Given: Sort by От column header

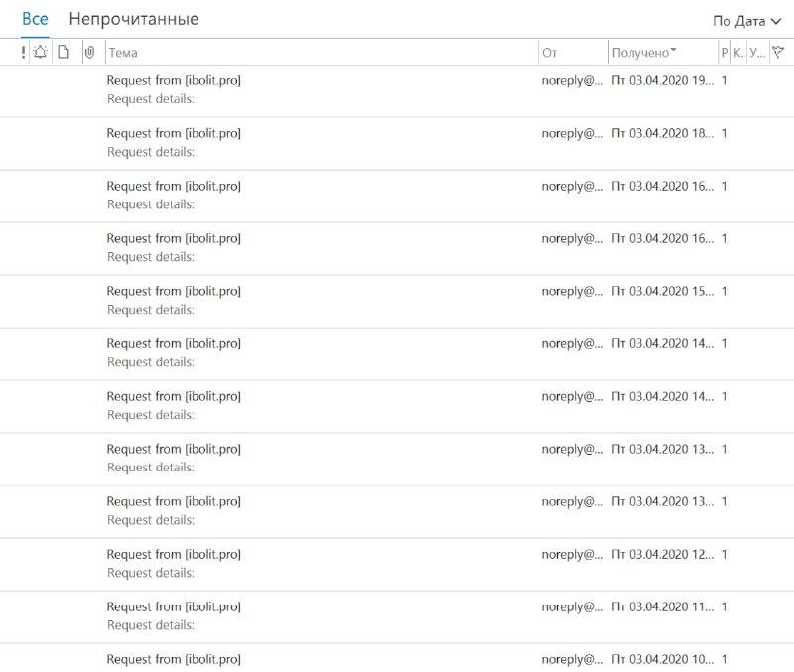Looking at the screenshot, I should (574, 53).
